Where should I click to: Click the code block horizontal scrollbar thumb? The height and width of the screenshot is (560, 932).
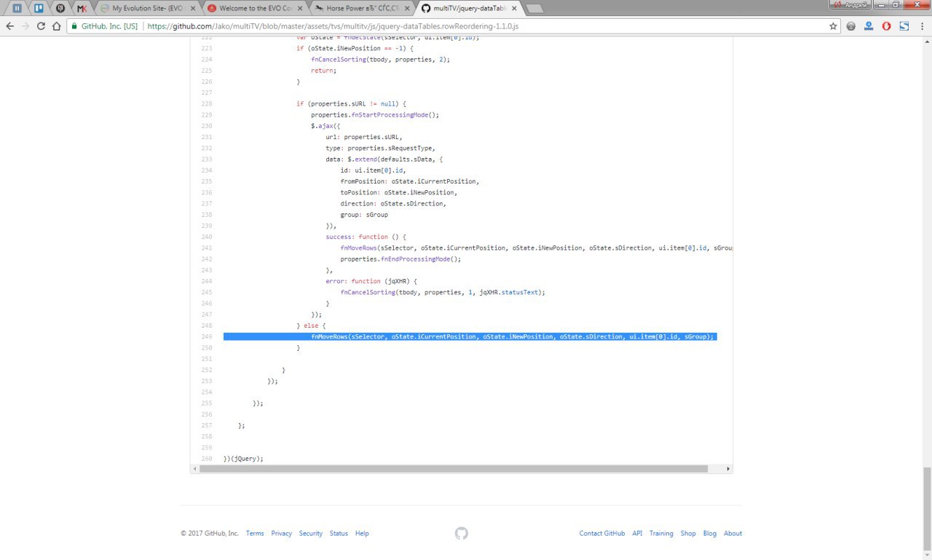click(x=453, y=469)
